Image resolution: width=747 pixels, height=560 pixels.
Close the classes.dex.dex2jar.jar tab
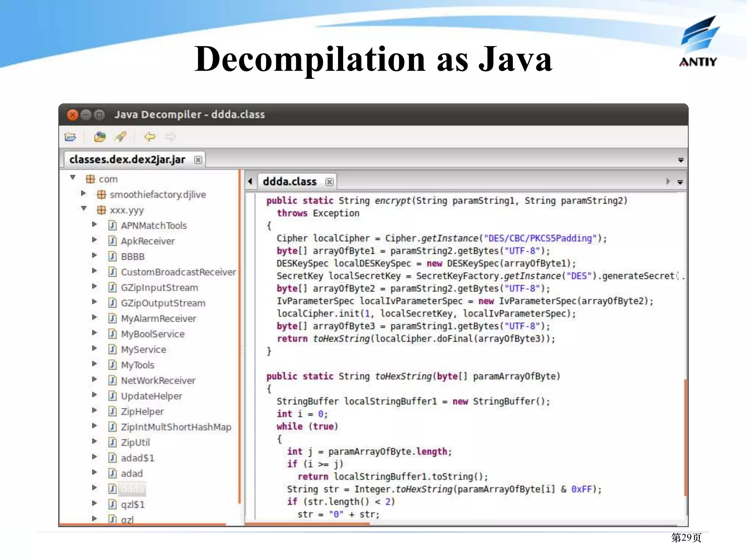point(198,160)
